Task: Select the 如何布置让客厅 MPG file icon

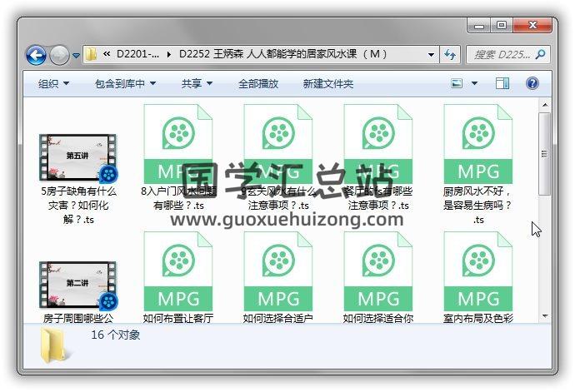Action: point(178,271)
